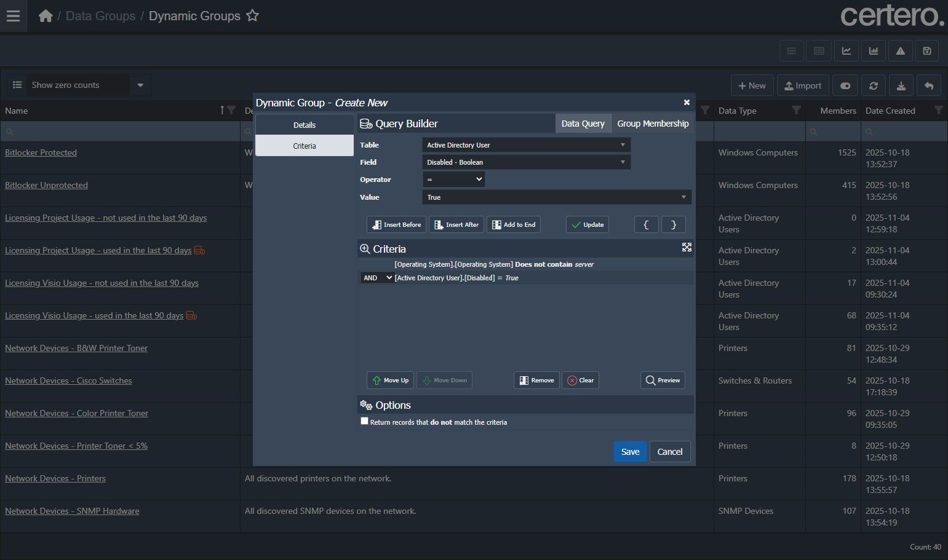The width and height of the screenshot is (948, 560).
Task: Open the Table dropdown showing Active Directory User
Action: coord(526,145)
